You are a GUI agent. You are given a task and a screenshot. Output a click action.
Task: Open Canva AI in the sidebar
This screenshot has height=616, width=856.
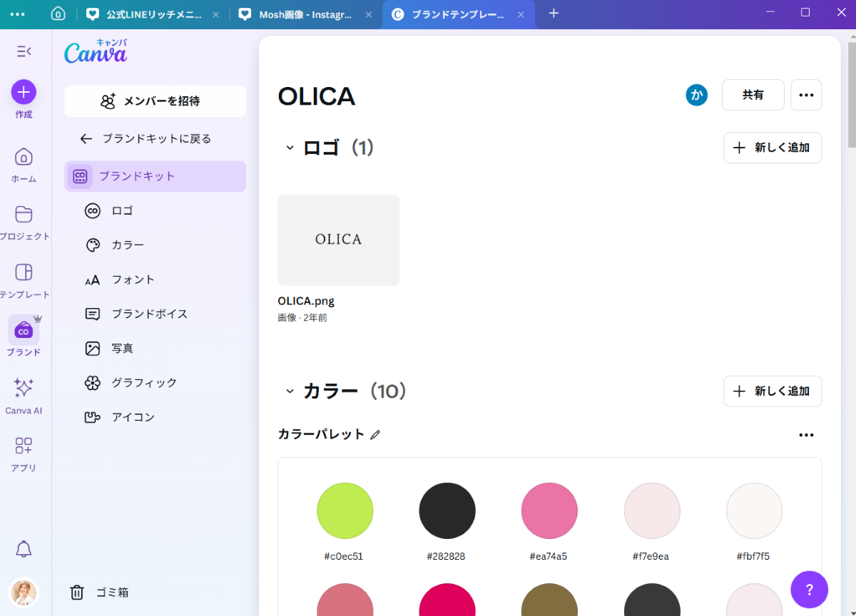tap(24, 389)
